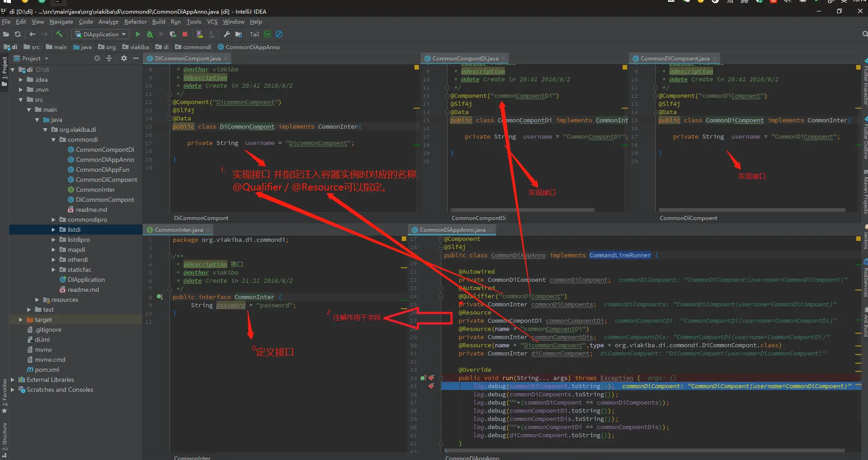Click the Synchronize refresh icon

click(x=18, y=34)
